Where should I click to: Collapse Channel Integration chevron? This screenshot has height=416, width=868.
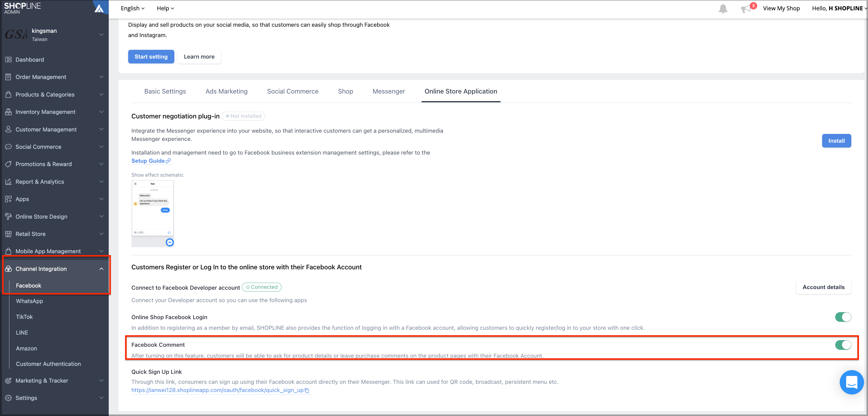101,269
